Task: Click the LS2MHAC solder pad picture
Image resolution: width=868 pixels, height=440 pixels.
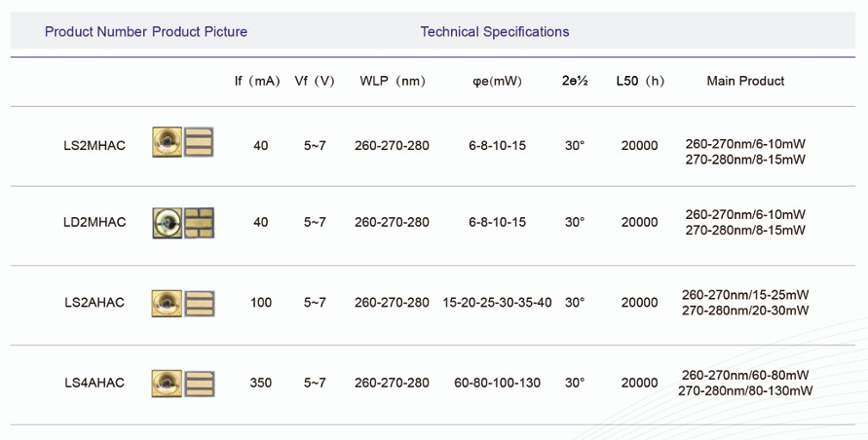Action: pos(200,142)
